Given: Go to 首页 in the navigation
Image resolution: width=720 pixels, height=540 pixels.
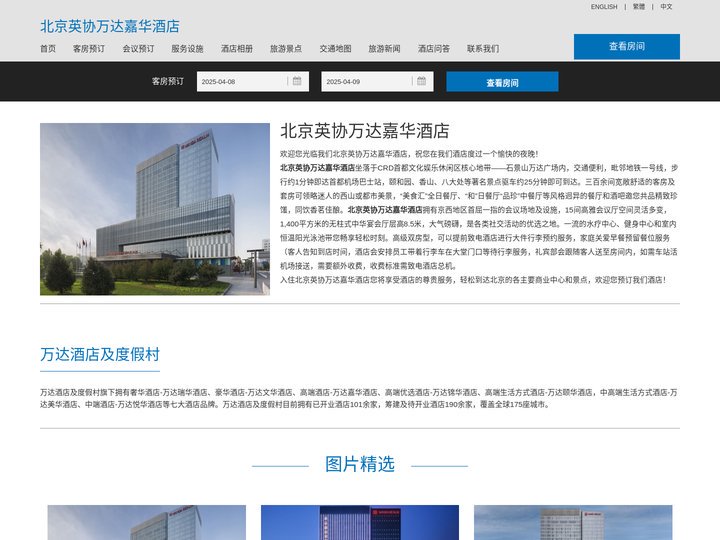Looking at the screenshot, I should click(48, 49).
